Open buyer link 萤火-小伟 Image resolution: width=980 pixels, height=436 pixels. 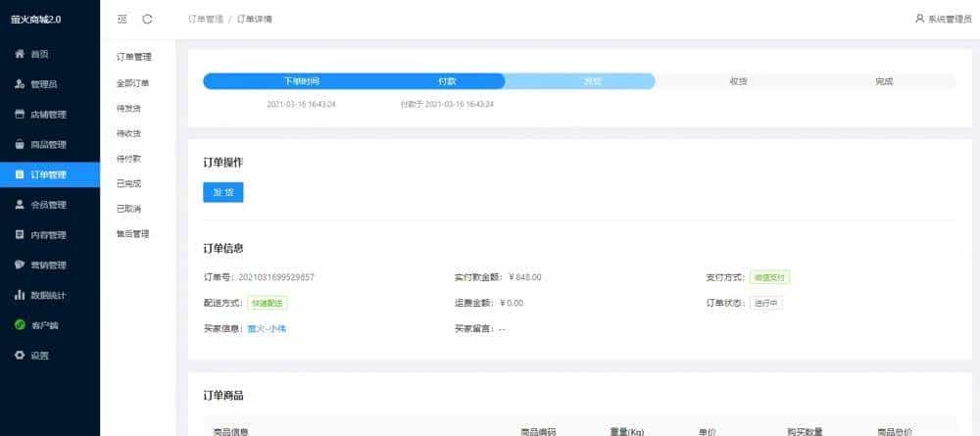pos(267,328)
